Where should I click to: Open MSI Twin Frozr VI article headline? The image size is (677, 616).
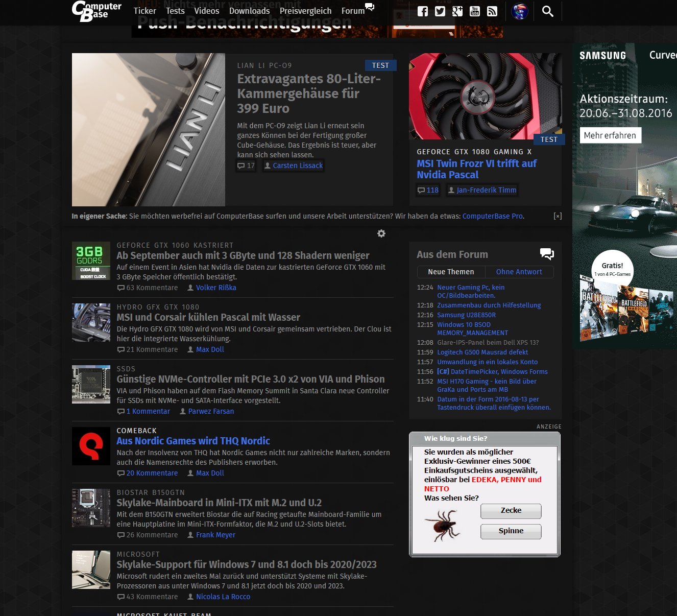click(476, 169)
